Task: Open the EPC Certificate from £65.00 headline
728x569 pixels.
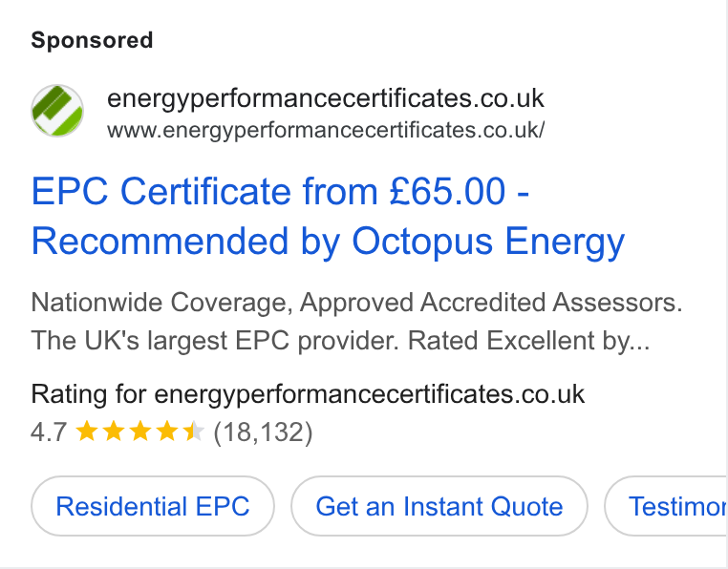Action: (280, 191)
